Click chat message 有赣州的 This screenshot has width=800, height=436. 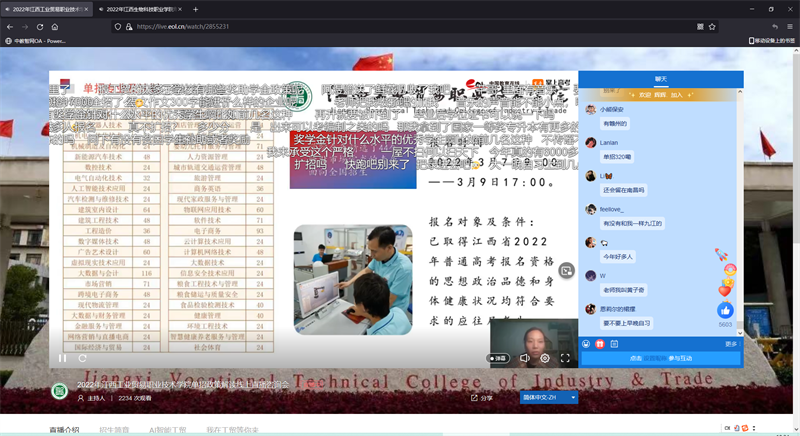point(614,123)
